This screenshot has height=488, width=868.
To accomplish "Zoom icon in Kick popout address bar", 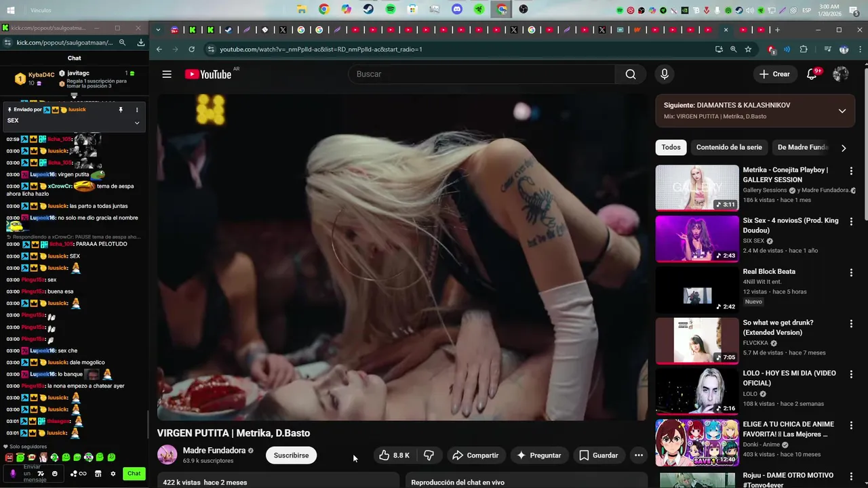I will pyautogui.click(x=122, y=42).
